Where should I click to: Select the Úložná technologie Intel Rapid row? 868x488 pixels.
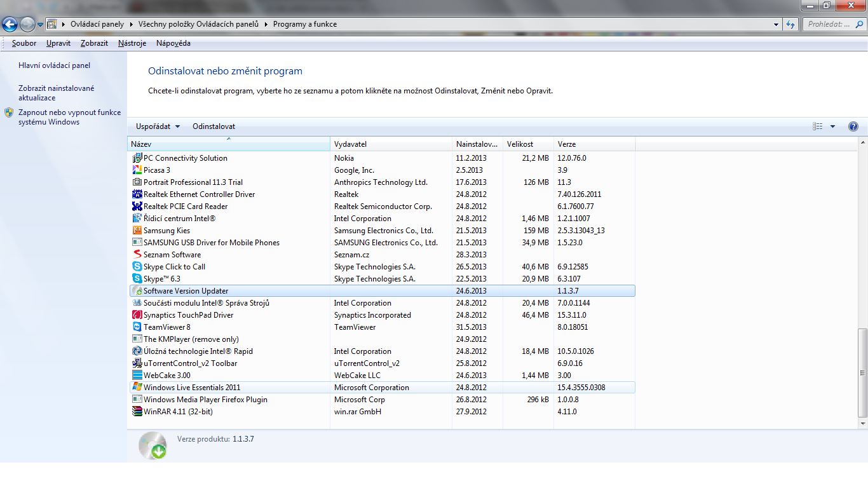(x=381, y=351)
